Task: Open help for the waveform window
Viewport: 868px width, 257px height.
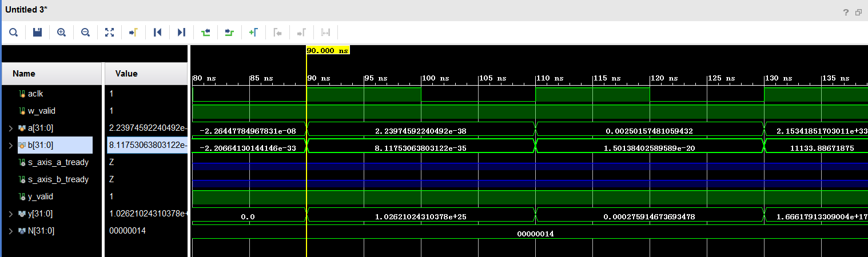Action: pyautogui.click(x=847, y=12)
